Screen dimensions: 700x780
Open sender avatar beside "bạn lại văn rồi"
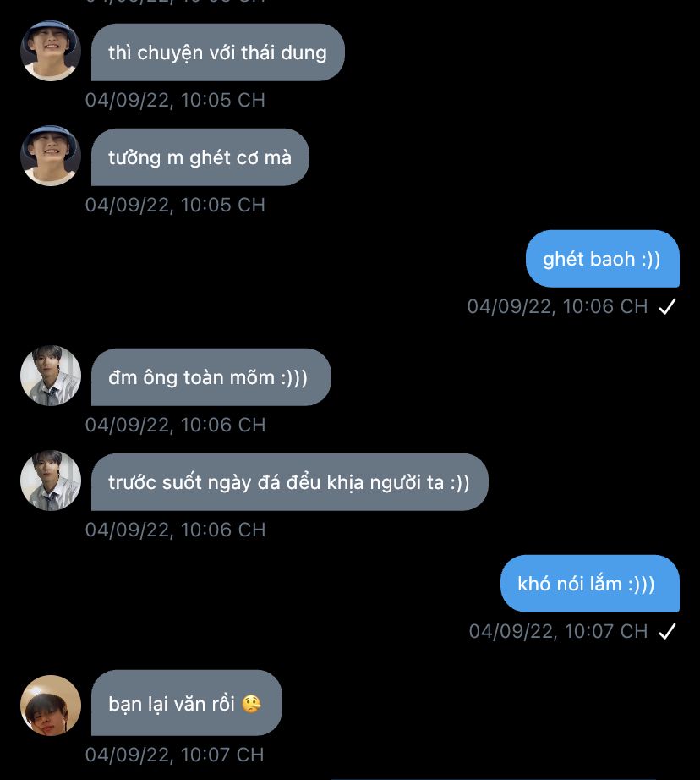51,705
